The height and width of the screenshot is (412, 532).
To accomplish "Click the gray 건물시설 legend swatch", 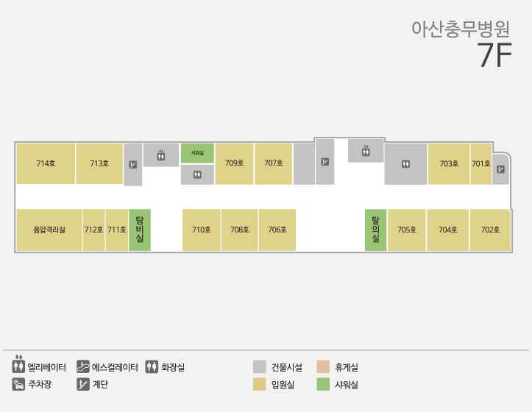I will click(x=259, y=366).
